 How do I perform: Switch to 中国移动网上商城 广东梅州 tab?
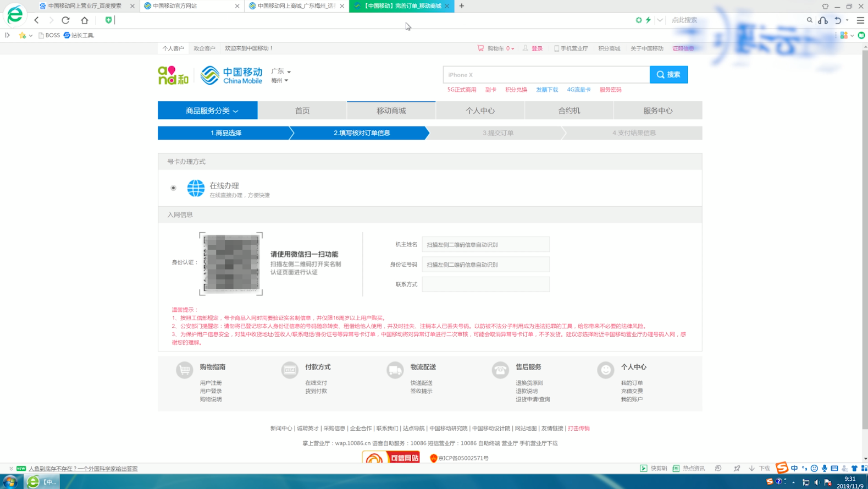point(296,6)
